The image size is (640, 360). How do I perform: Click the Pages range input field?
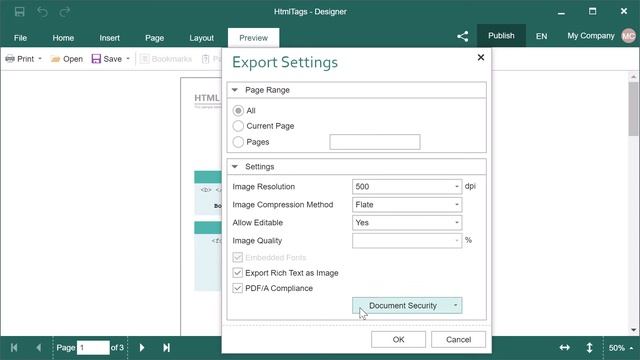tap(375, 142)
